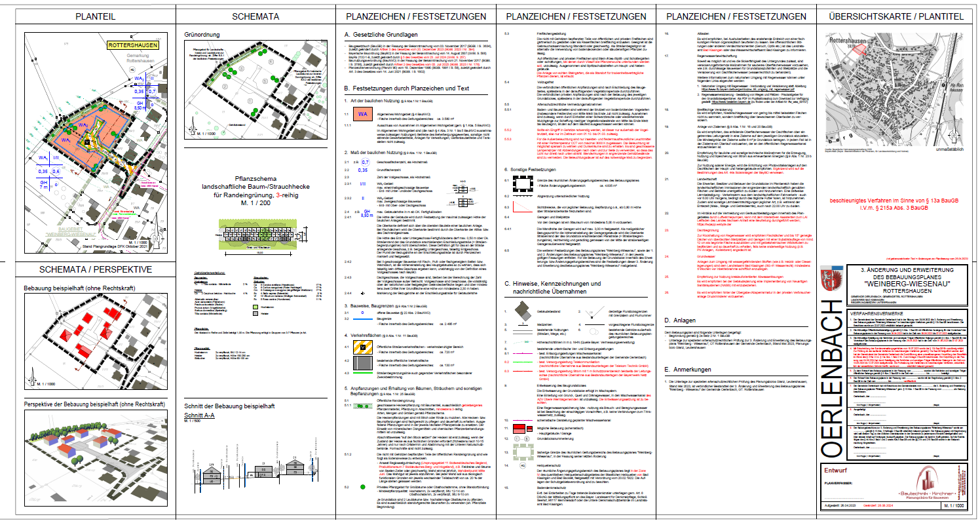Click the orange WA zoning legend symbol

[362, 115]
